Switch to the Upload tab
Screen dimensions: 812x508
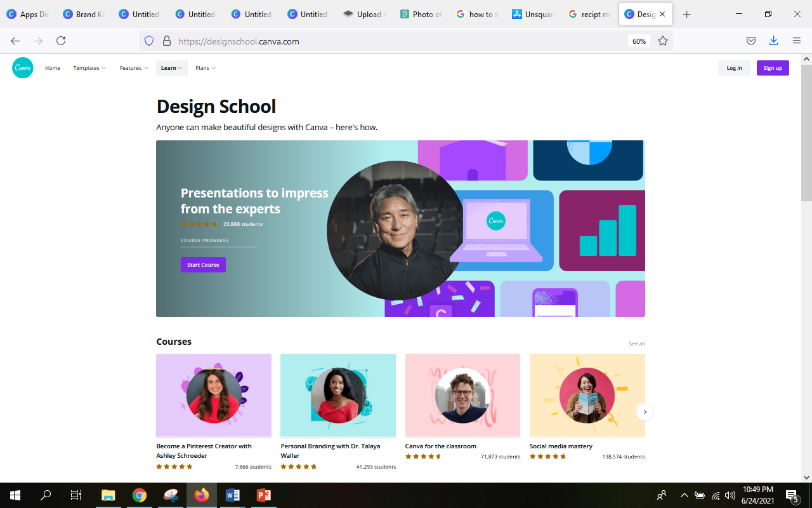click(x=364, y=14)
